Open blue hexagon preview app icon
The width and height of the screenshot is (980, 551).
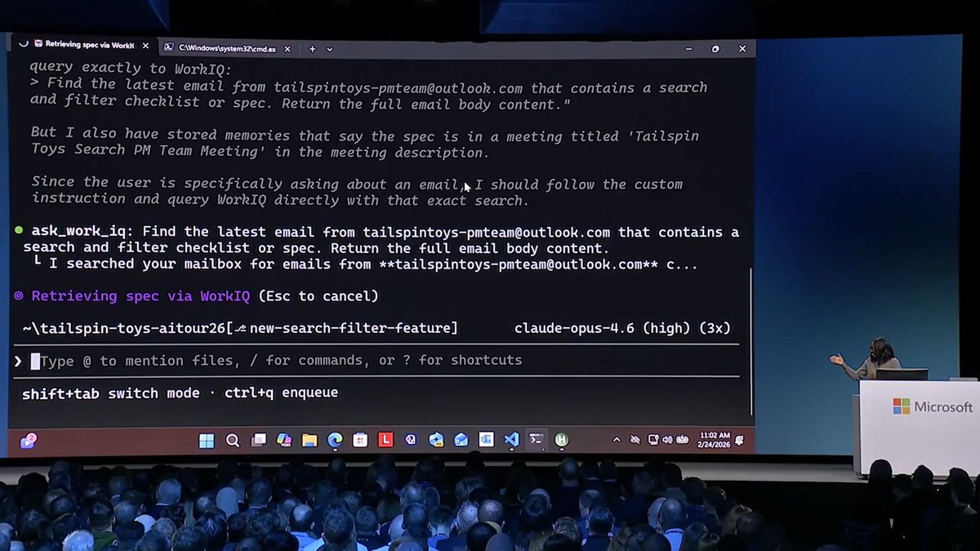coord(436,440)
